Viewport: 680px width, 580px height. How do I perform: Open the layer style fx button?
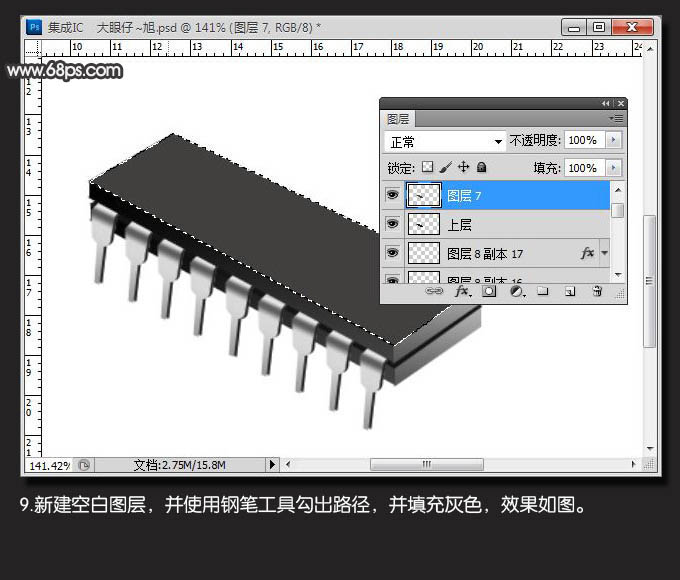click(462, 291)
